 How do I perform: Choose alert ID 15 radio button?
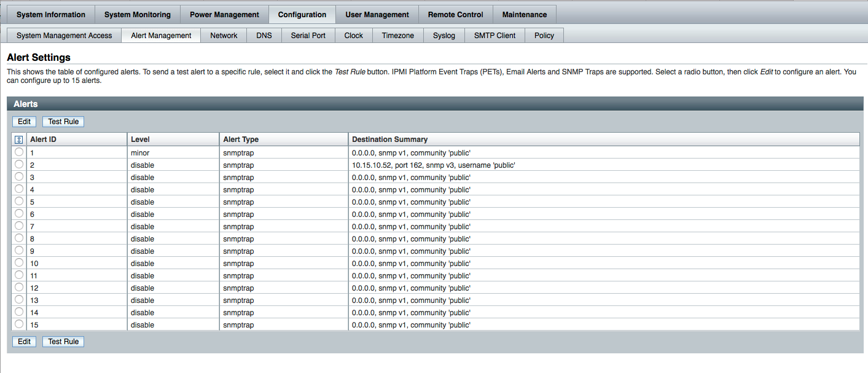click(19, 324)
